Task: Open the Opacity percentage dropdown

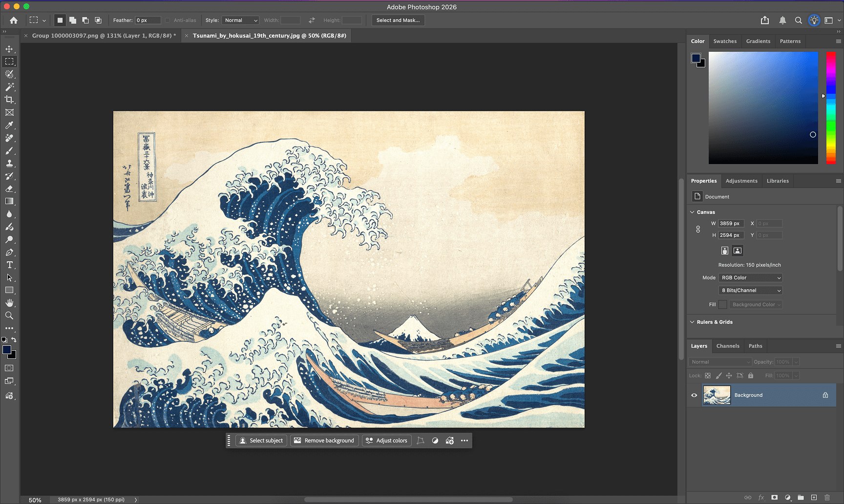Action: pyautogui.click(x=796, y=361)
